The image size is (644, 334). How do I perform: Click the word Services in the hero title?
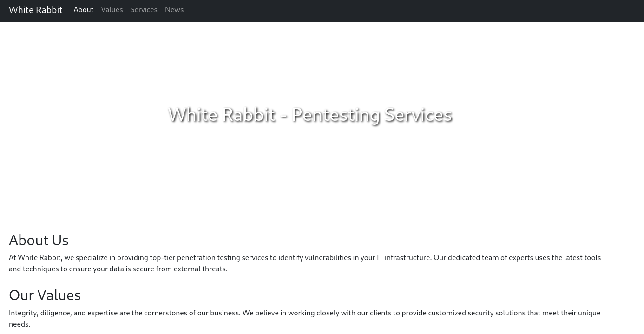[x=419, y=115]
